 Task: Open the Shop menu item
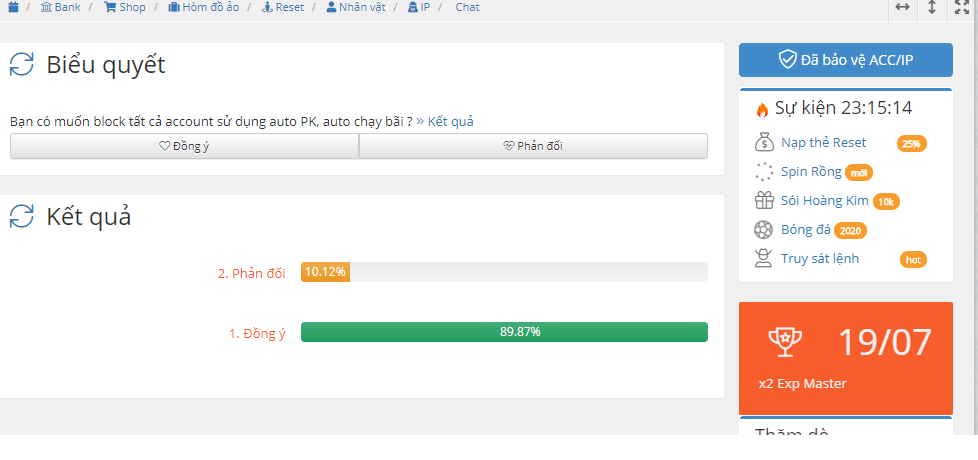[x=125, y=7]
